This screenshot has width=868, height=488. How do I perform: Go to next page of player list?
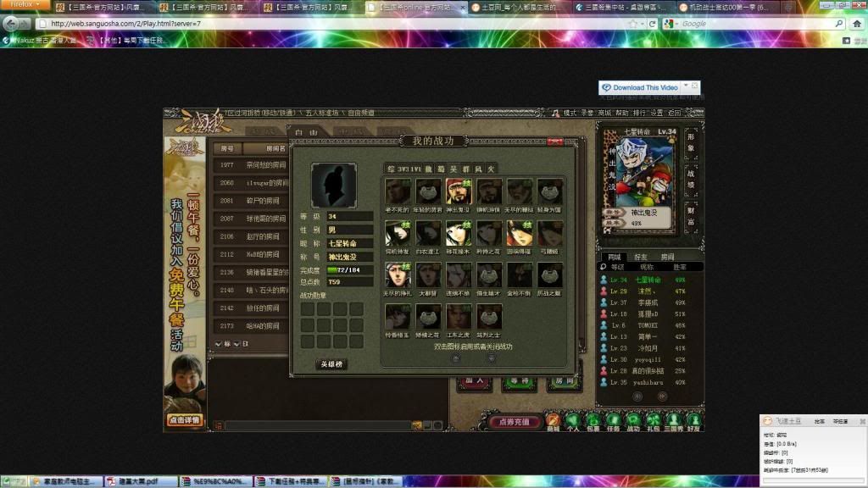click(x=662, y=396)
